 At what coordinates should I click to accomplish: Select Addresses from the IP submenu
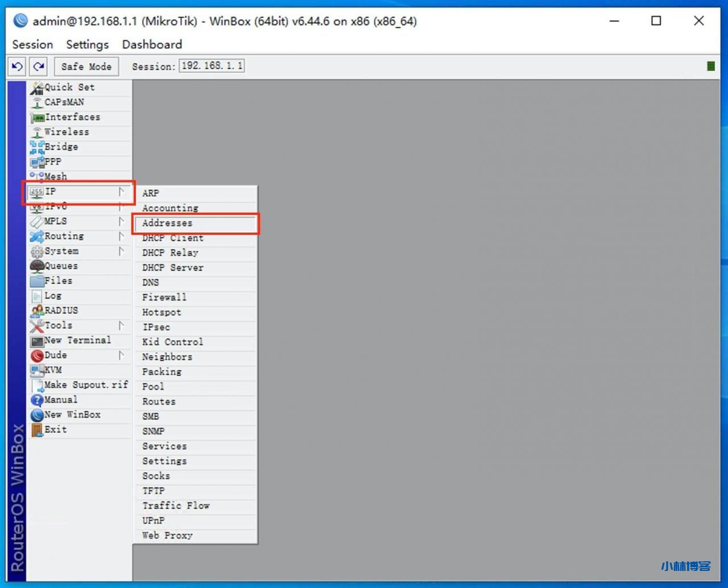click(x=167, y=223)
